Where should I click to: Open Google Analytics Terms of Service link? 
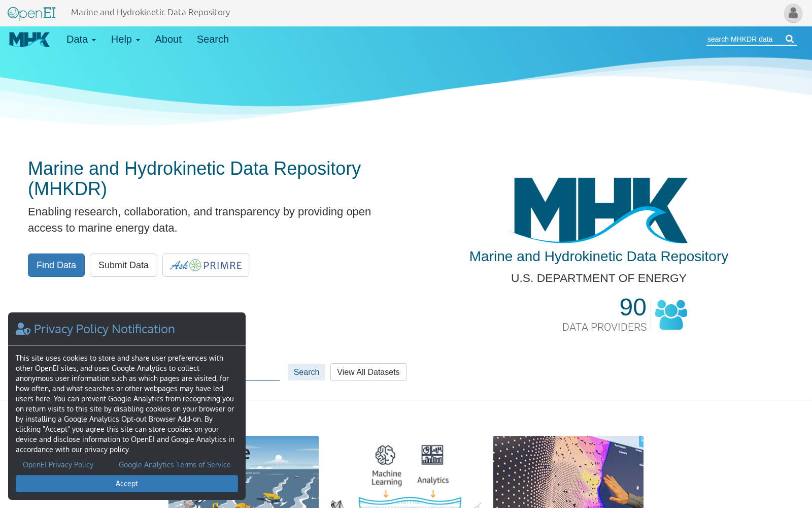pos(175,465)
